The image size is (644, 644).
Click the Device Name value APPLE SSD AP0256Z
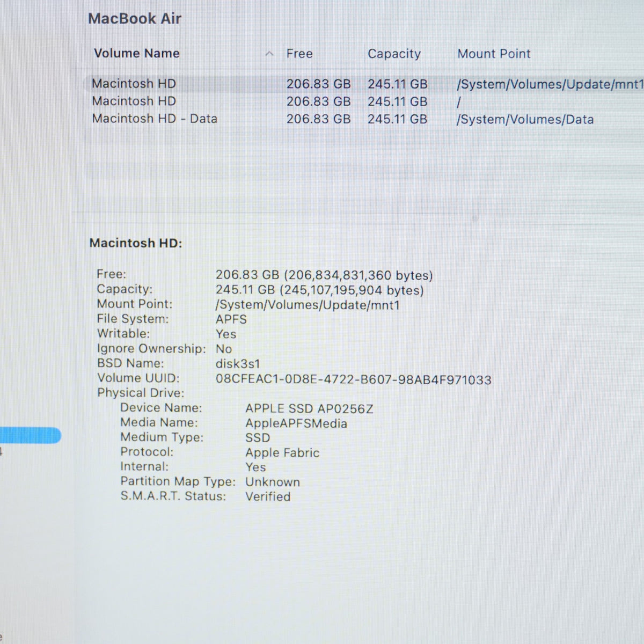pyautogui.click(x=309, y=409)
